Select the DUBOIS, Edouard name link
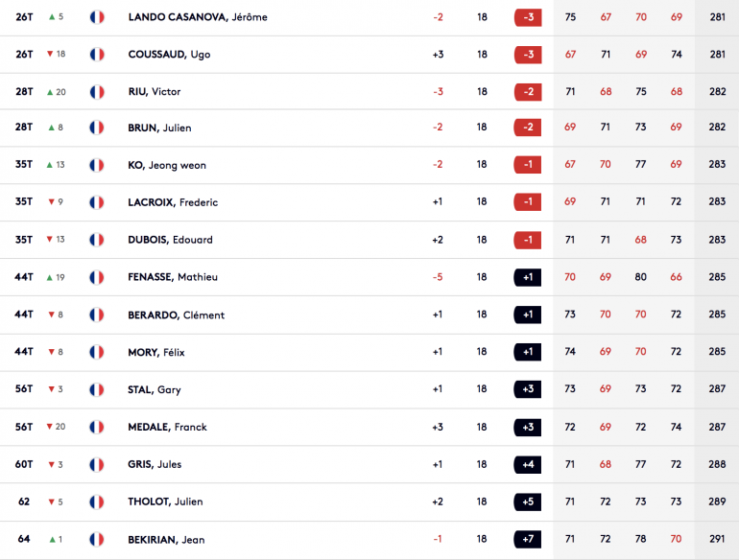 pyautogui.click(x=170, y=240)
